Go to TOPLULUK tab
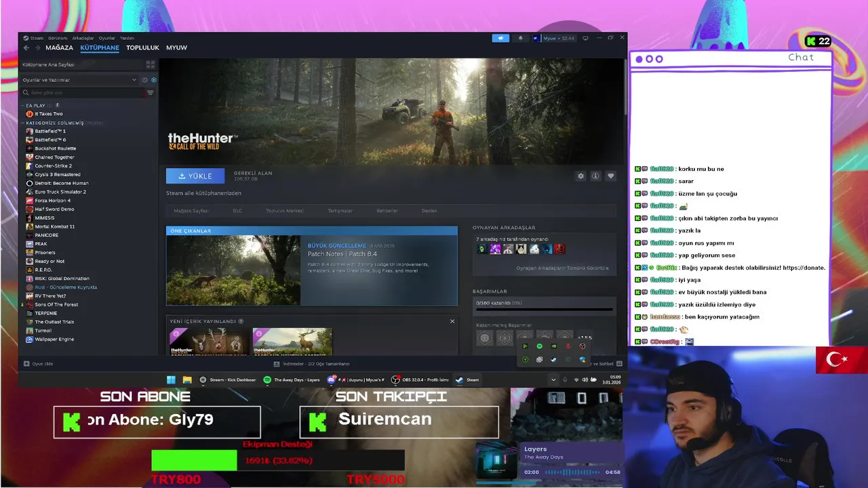868x488 pixels. point(142,48)
